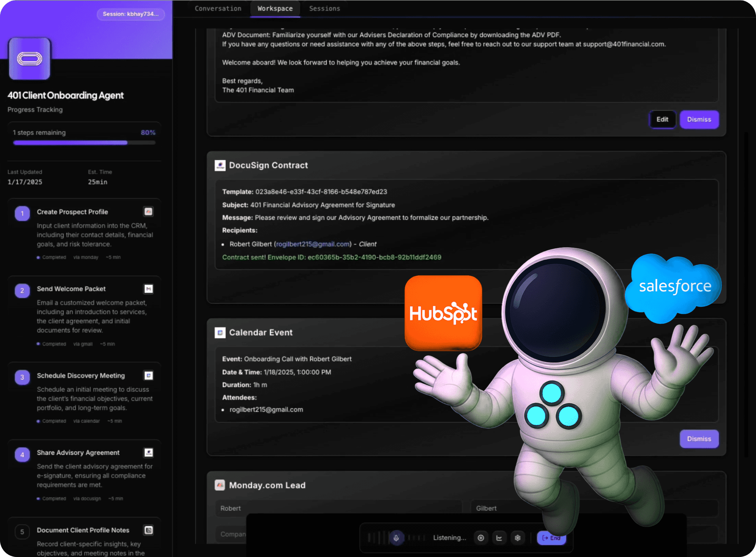Viewport: 756px width, 557px height.
Task: Click the Template ID line in DocuSign card
Action: (305, 192)
